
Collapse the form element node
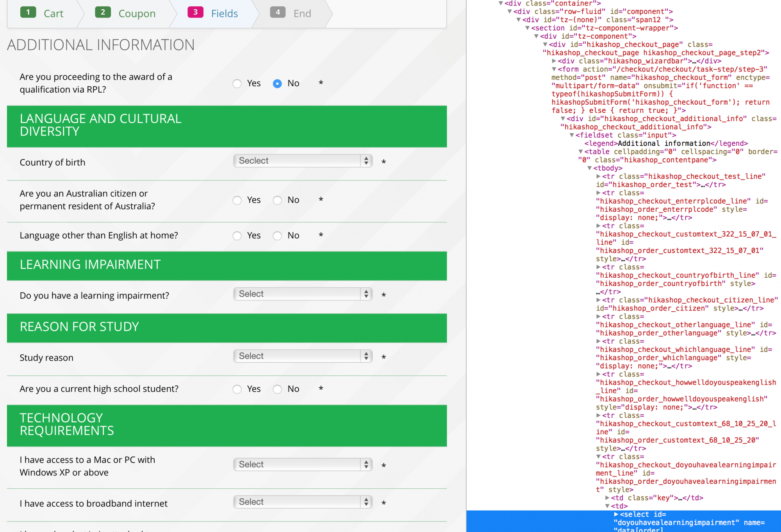click(x=554, y=69)
